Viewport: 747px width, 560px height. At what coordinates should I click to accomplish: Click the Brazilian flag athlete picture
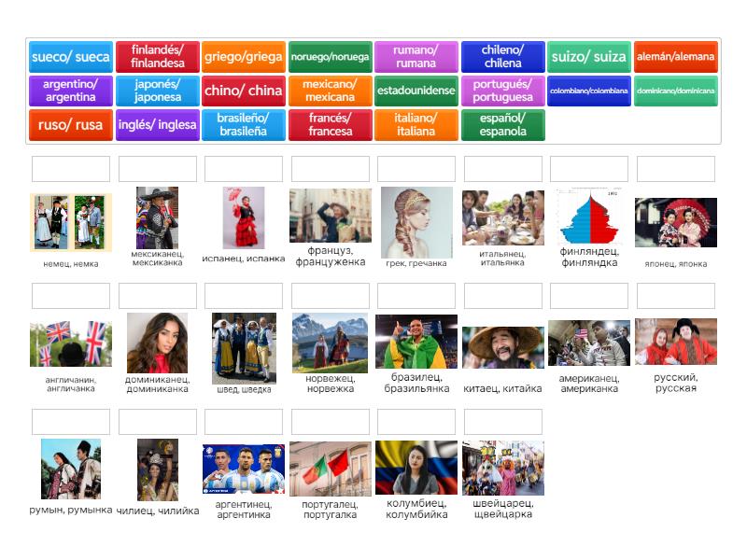pos(416,342)
